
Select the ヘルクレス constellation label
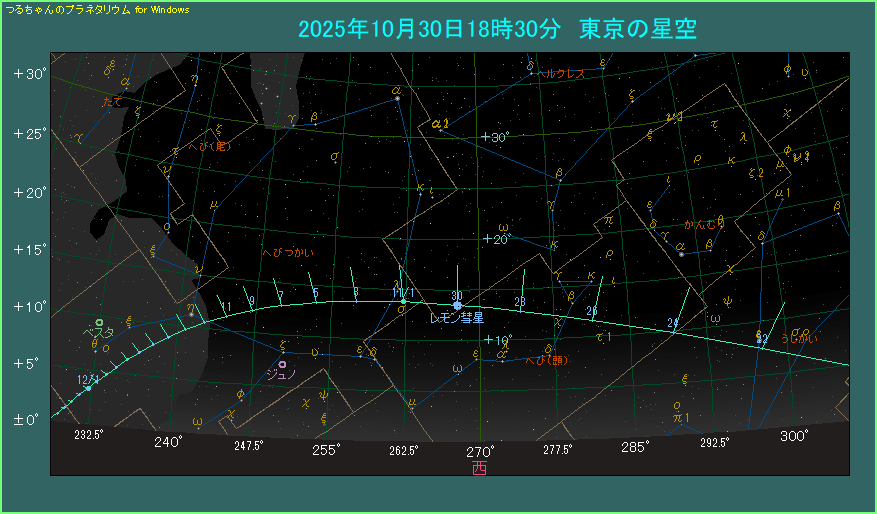click(561, 74)
